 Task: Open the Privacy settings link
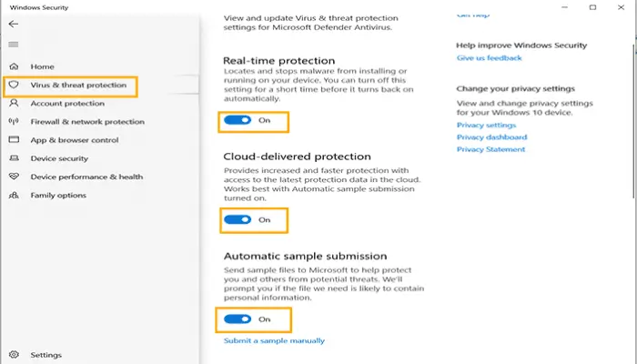tap(486, 126)
